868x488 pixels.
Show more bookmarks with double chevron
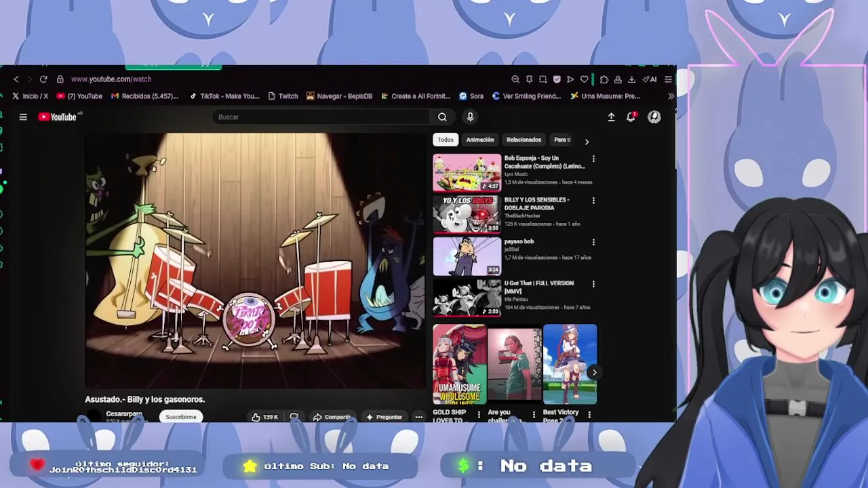(671, 96)
